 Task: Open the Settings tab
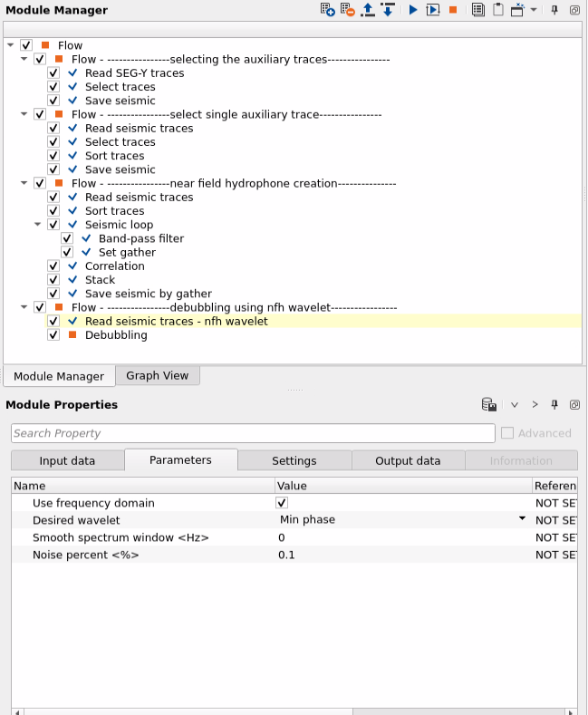click(294, 460)
